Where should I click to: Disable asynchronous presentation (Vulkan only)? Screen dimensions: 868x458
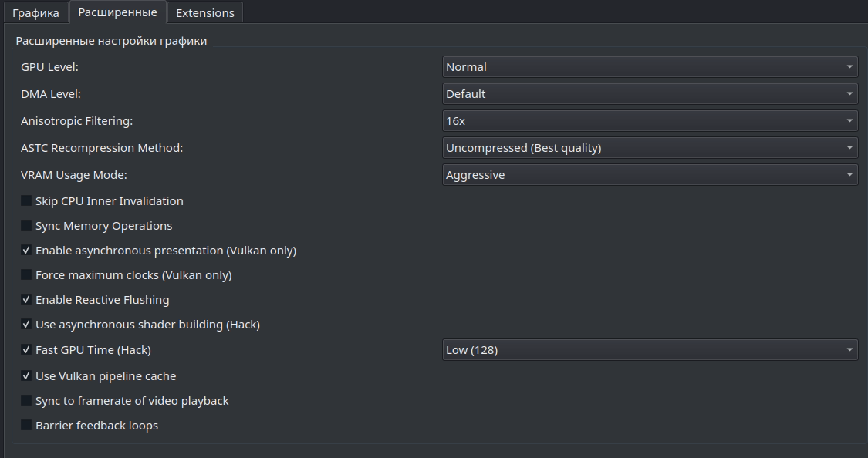click(27, 251)
